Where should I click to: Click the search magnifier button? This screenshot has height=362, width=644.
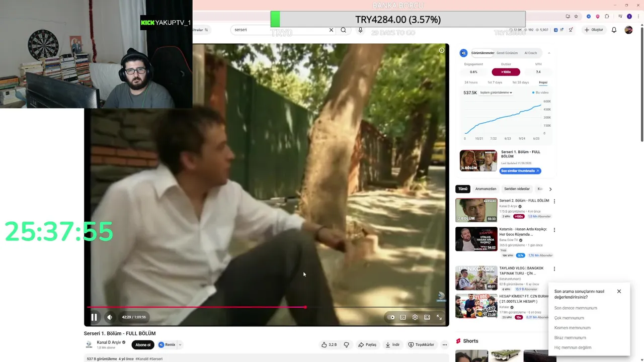tap(344, 30)
